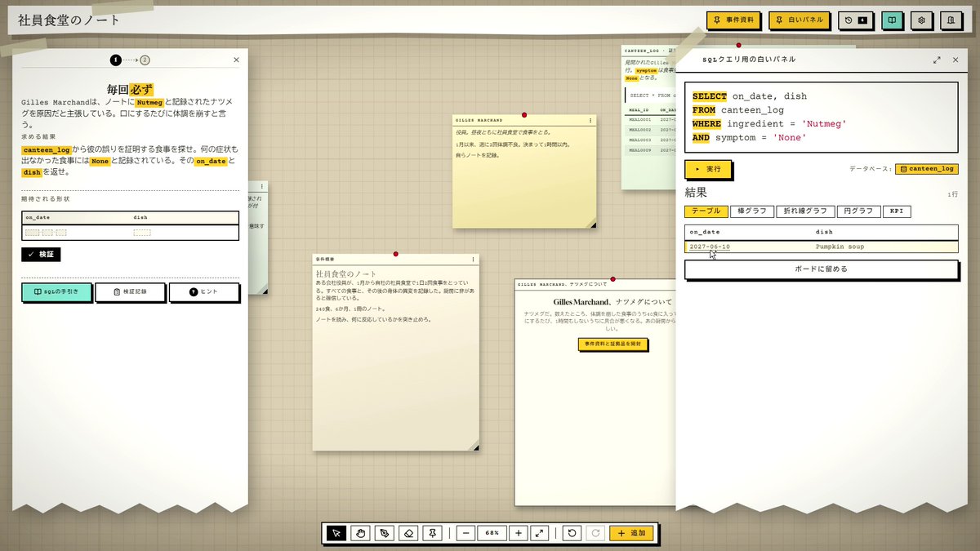Close the SQL query white panel

coord(955,60)
